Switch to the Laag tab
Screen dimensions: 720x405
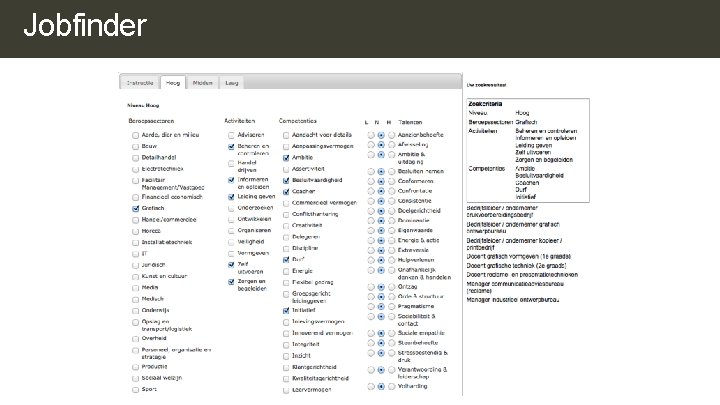click(232, 83)
